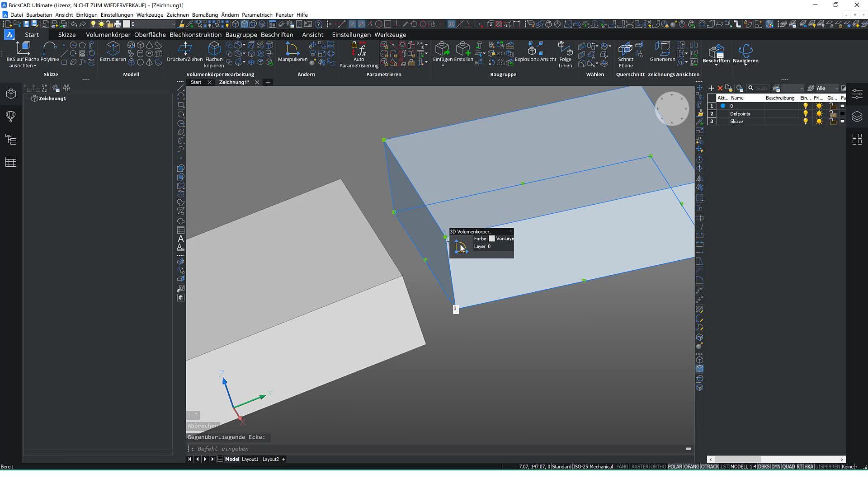Open the Keine status bar dropdown

[849, 467]
